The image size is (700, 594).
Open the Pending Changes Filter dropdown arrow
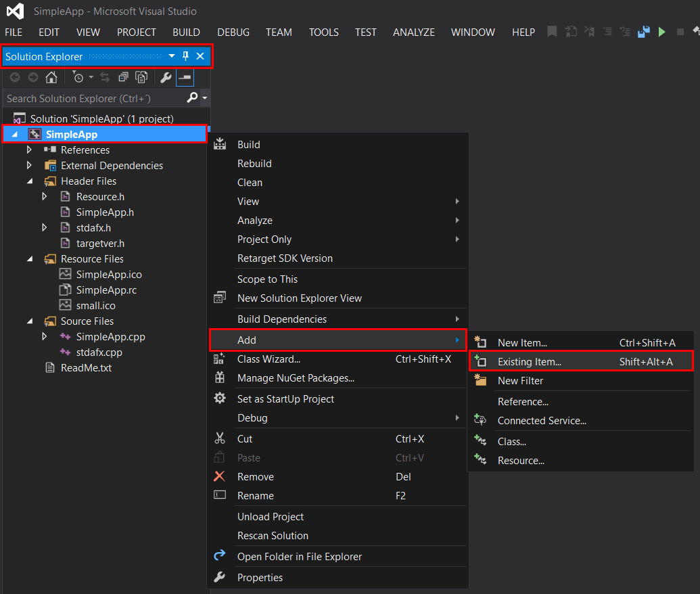pos(91,77)
